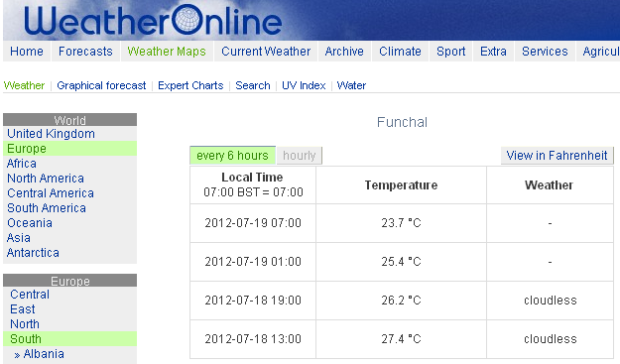
Task: Click cloudless in the 13:00 row
Action: tap(550, 339)
